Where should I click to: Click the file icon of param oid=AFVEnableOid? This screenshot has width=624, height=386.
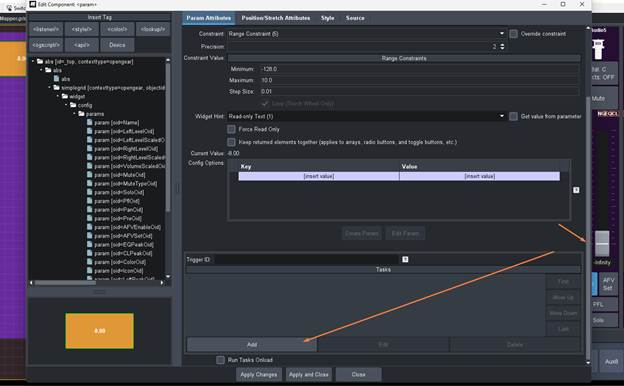coord(90,227)
